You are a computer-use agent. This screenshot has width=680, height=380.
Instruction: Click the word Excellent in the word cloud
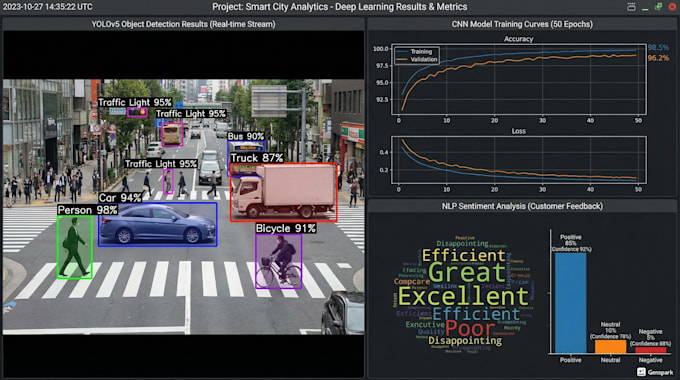(463, 297)
